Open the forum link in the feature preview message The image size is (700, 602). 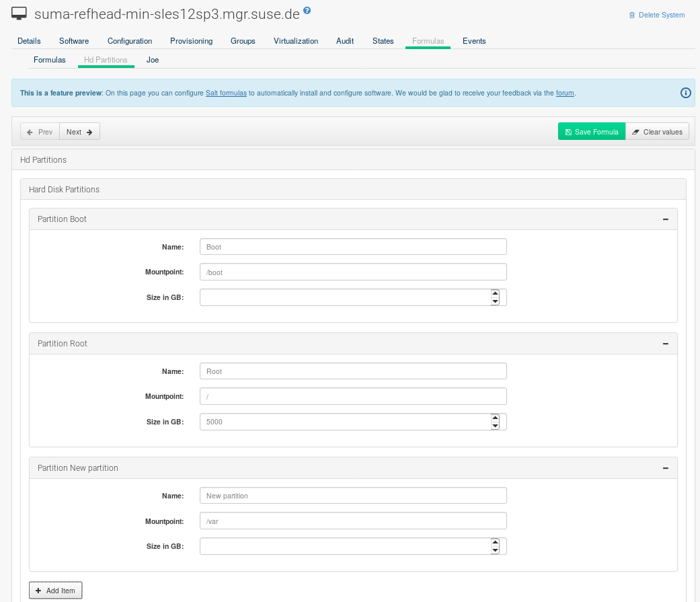point(565,93)
